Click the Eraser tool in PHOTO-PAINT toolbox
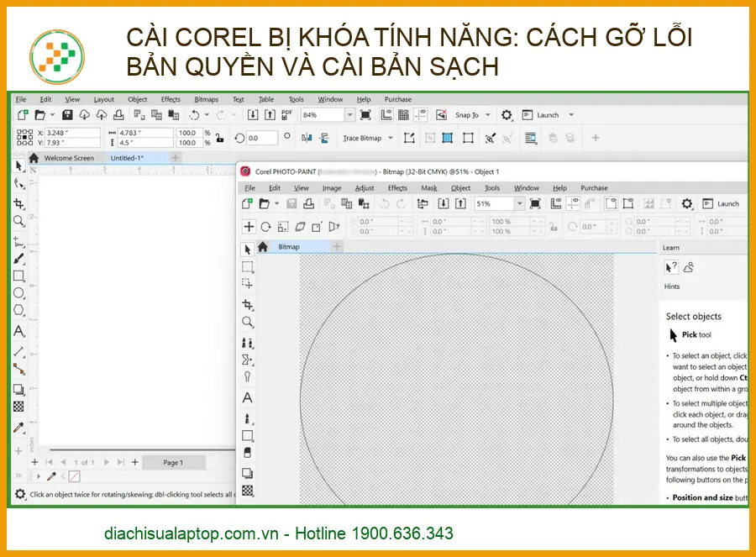The image size is (756, 557). click(x=248, y=454)
